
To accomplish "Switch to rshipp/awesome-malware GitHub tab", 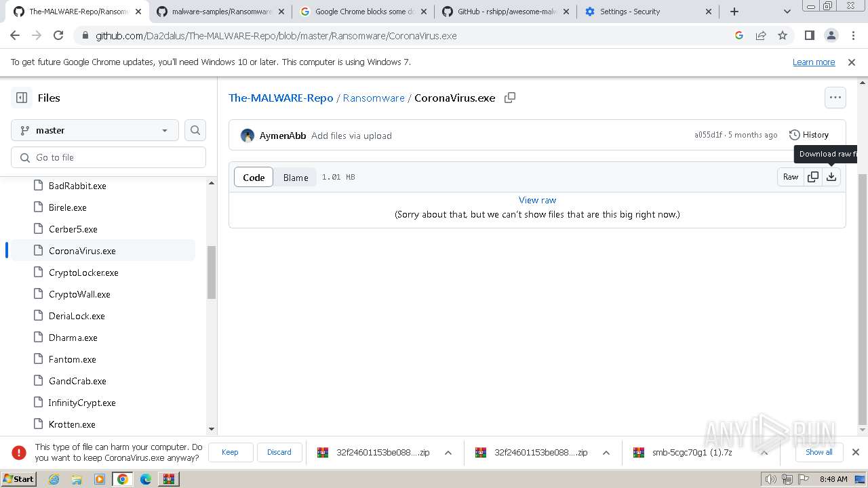I will (x=505, y=12).
